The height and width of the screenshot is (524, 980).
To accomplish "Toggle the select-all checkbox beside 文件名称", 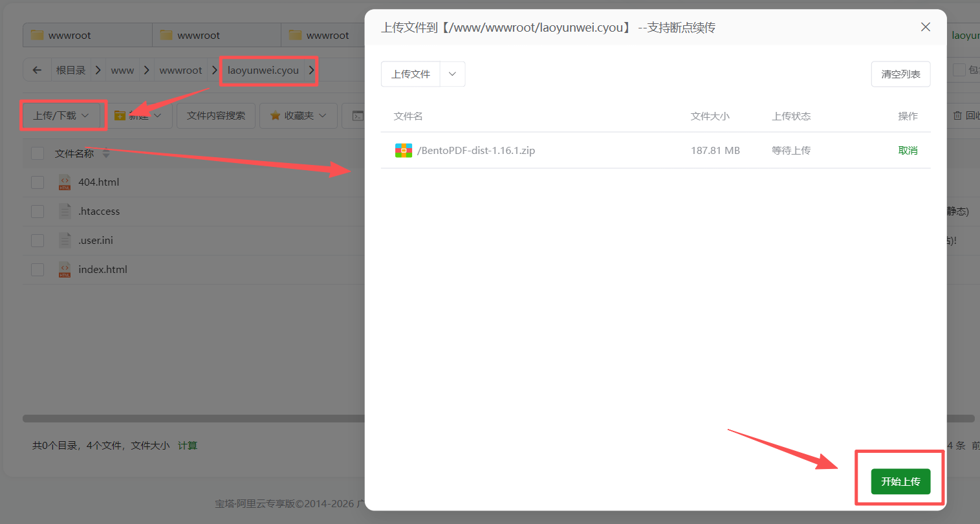I will 38,153.
